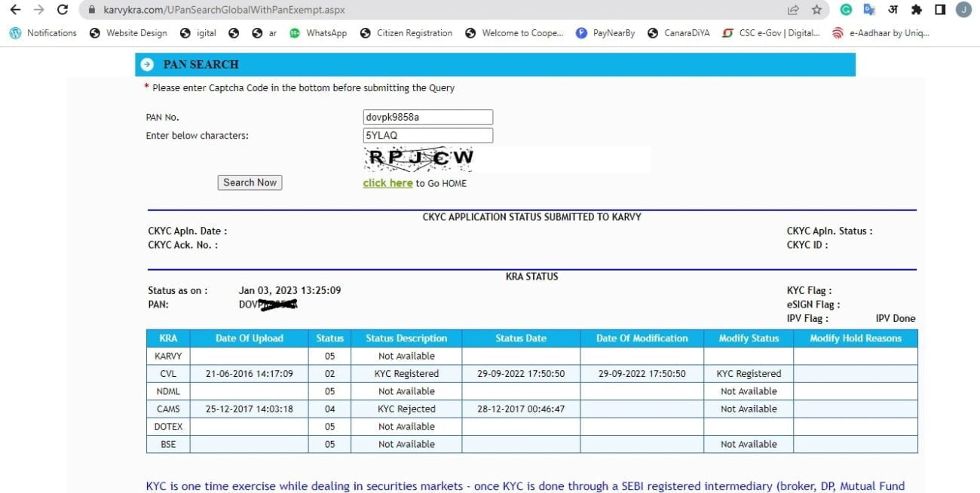Click the back navigation arrow
Image resolution: width=980 pixels, height=493 pixels.
(x=16, y=11)
